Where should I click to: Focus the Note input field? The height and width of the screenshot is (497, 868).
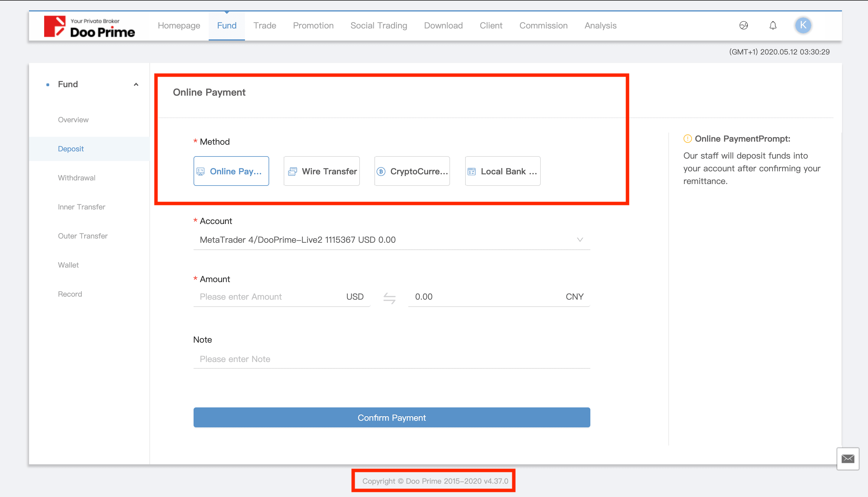pos(392,359)
